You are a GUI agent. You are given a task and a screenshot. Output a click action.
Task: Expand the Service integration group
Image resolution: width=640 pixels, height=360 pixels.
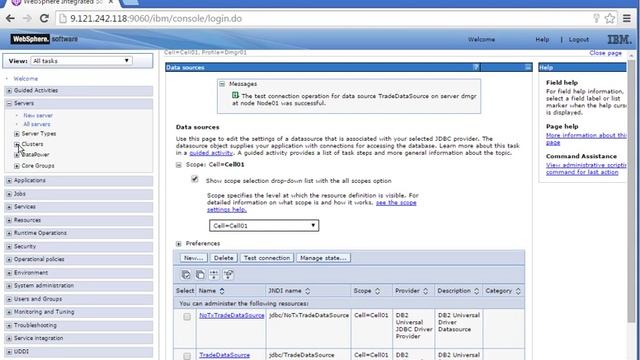[x=9, y=339]
